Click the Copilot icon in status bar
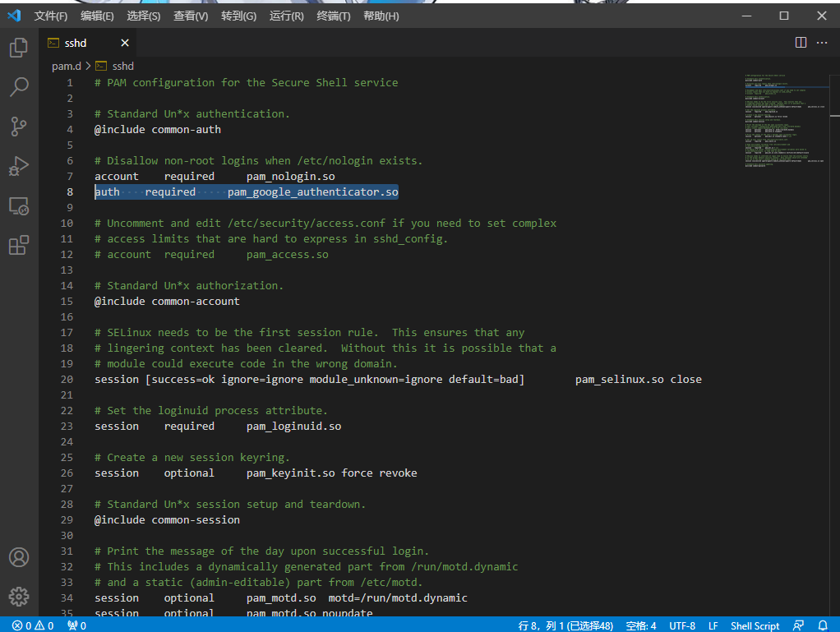 click(798, 625)
